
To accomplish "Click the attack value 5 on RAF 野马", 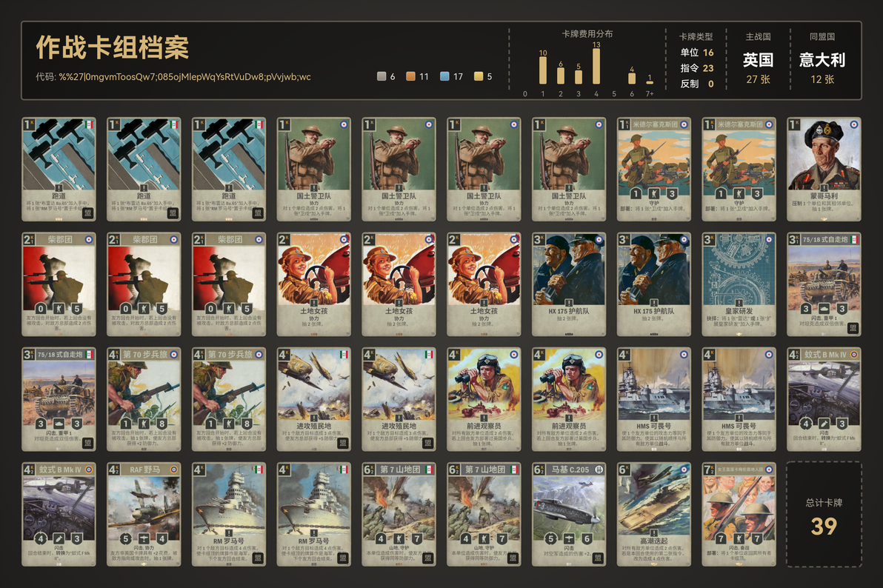I will click(x=126, y=539).
